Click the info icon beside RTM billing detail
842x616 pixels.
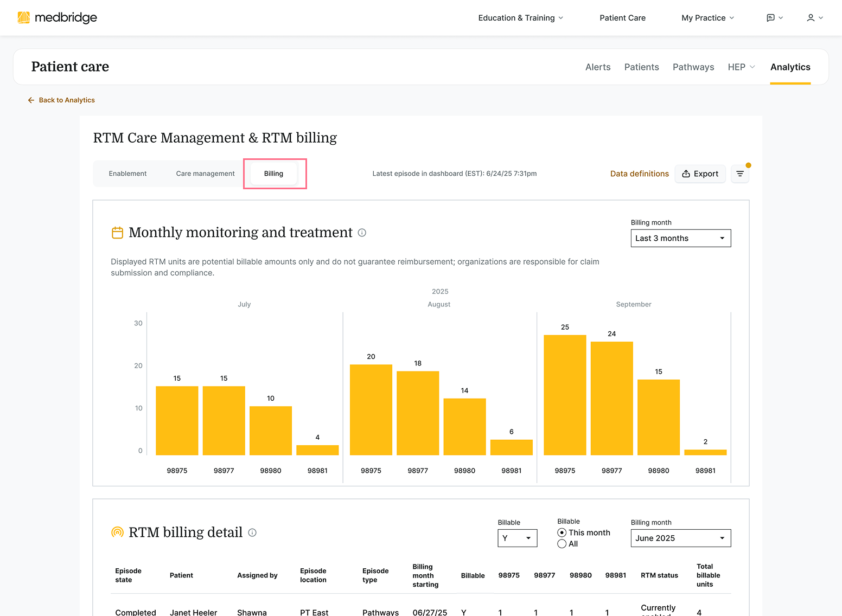coord(252,532)
